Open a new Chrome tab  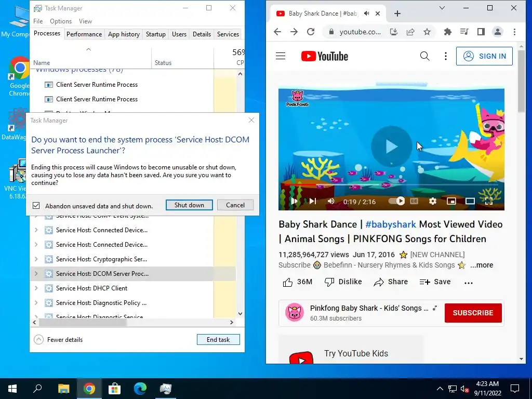pos(397,14)
